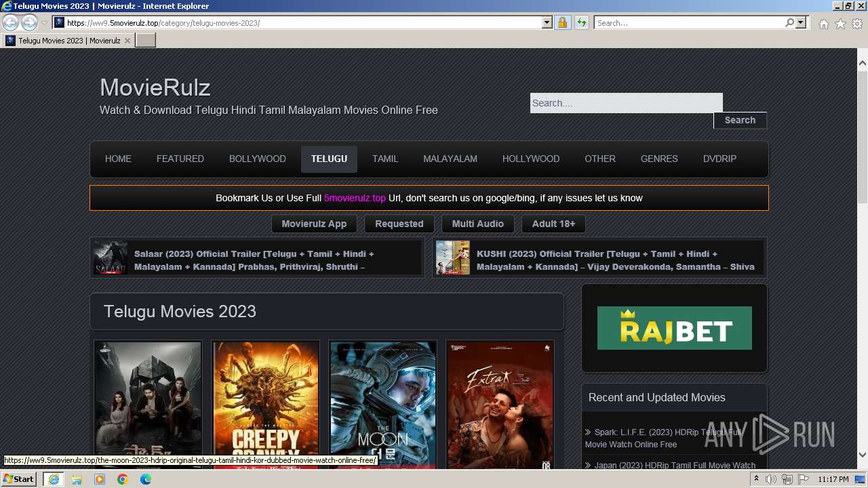Open the Creepy Crawly movie poster
This screenshot has width=868, height=488.
[x=265, y=405]
